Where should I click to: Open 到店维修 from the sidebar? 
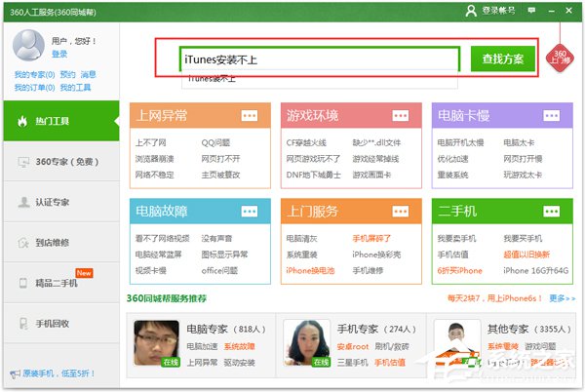pos(59,242)
